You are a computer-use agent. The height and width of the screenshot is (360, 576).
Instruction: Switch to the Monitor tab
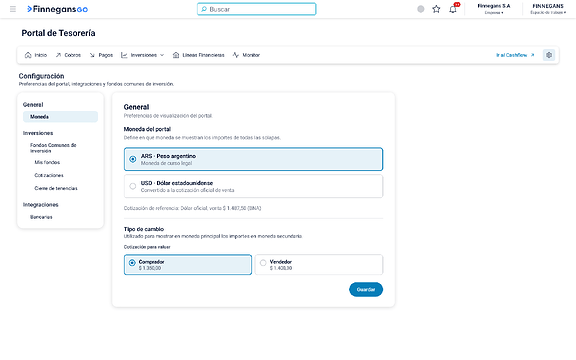(x=246, y=55)
